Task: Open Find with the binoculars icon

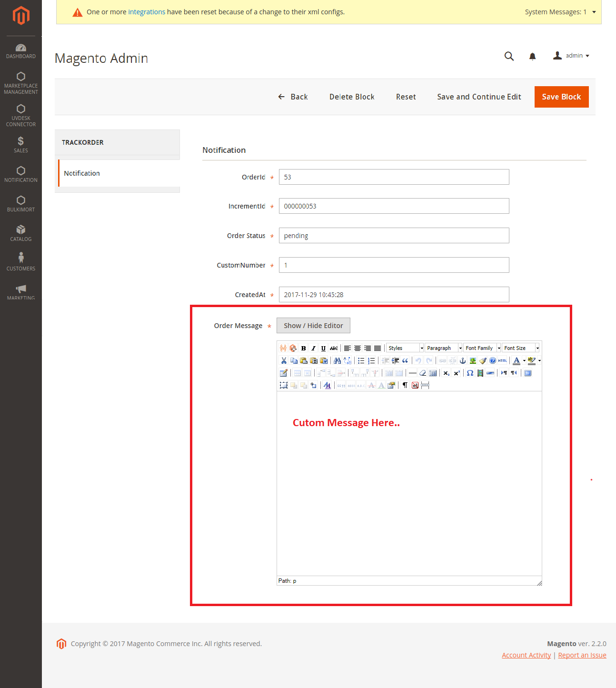Action: 338,361
